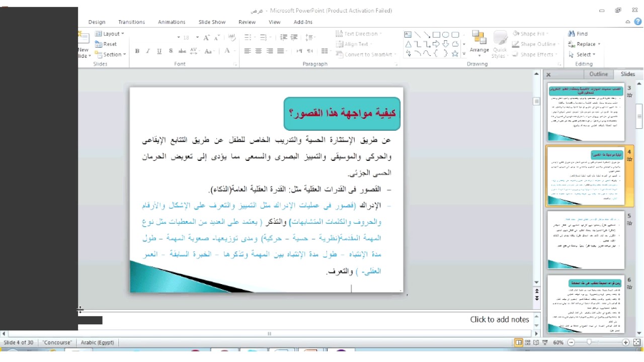Click the zoom in plus button

(x=625, y=342)
